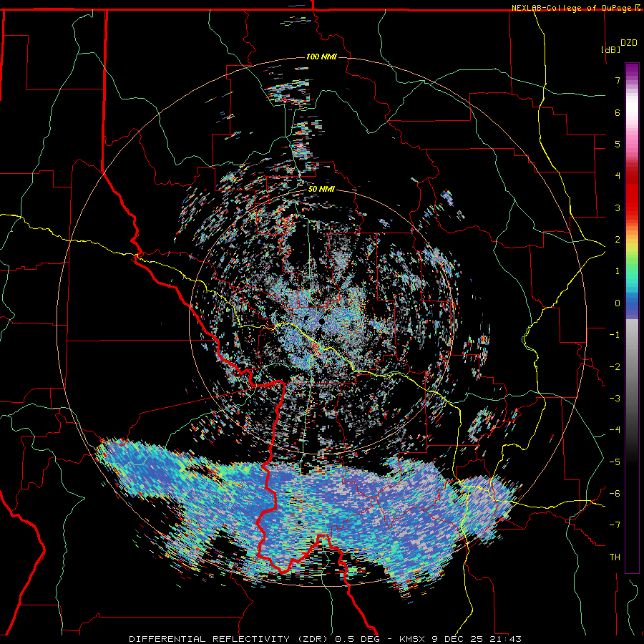
Task: Click the -3 value on color scale
Action: tap(615, 399)
